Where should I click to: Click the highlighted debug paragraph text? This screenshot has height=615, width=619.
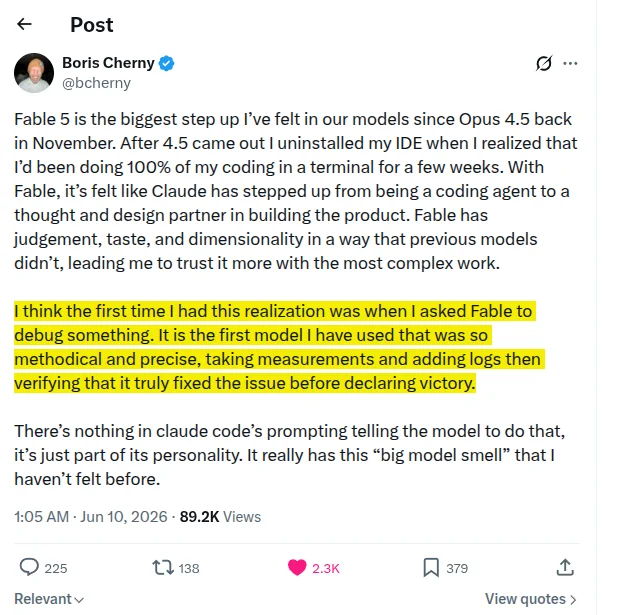coord(279,347)
